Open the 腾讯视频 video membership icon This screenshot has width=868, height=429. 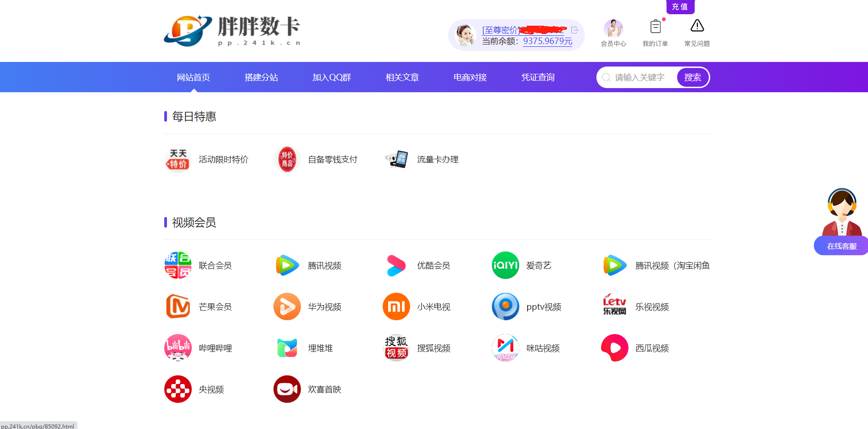pyautogui.click(x=287, y=265)
